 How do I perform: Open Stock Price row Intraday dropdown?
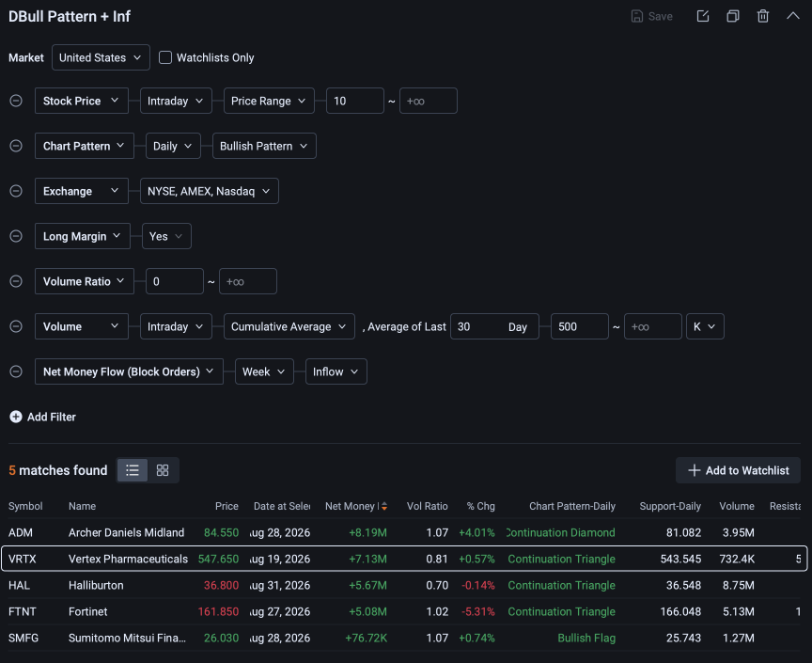coord(176,101)
